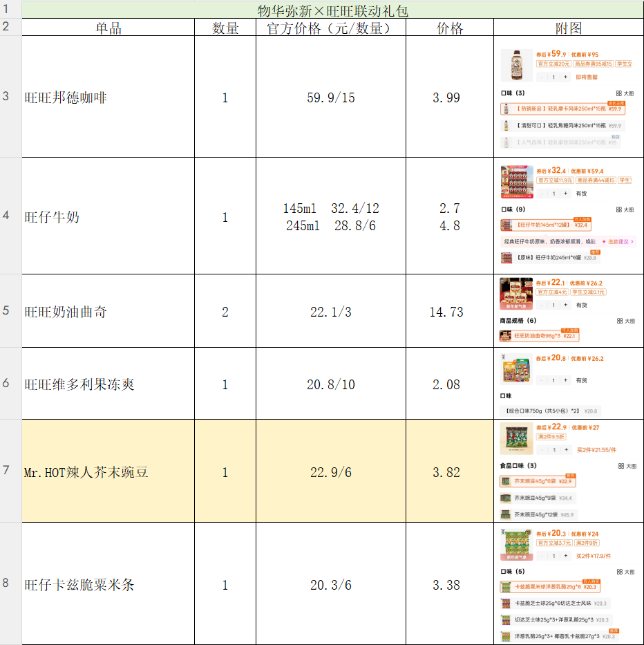Open the attached image for 旺旺邦德咖啡

(567, 98)
